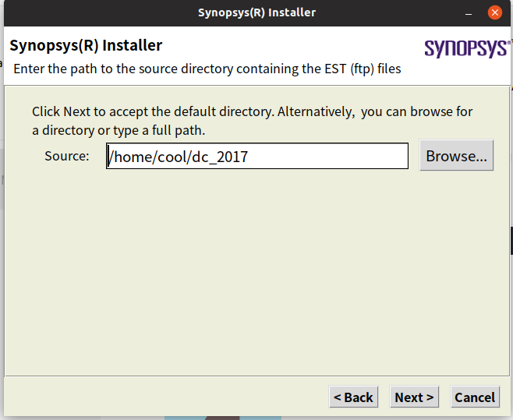Go to the next installer step

414,397
